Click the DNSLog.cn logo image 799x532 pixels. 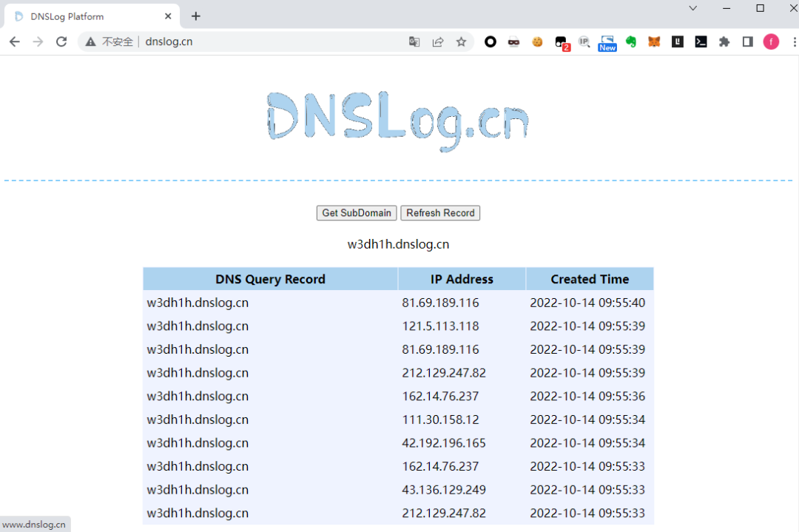pyautogui.click(x=398, y=121)
